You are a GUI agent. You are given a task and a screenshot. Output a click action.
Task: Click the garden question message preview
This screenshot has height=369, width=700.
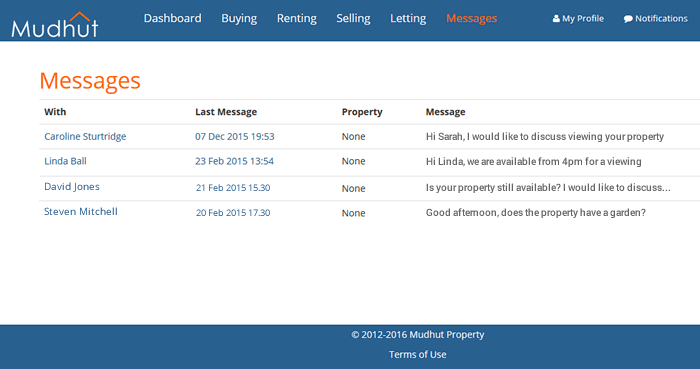535,213
